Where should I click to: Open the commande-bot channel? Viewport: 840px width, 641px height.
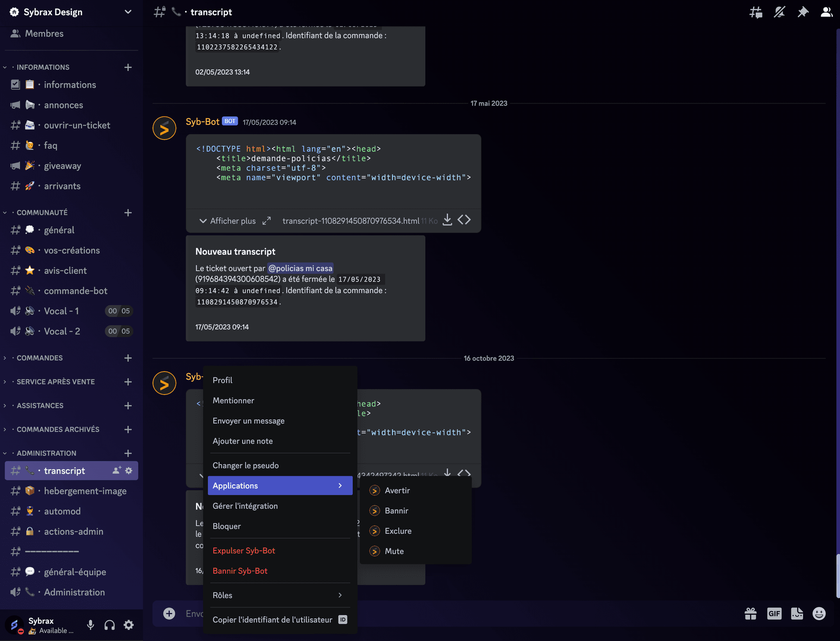(75, 291)
